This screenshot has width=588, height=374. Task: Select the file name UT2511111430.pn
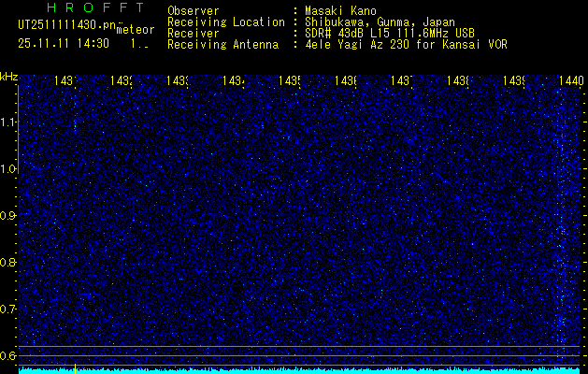click(66, 24)
